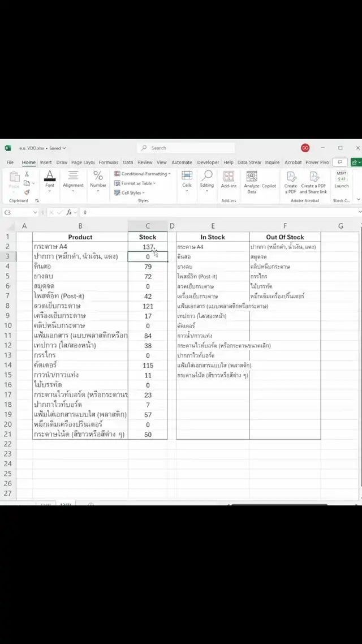Click the Search box in title bar

tap(187, 148)
